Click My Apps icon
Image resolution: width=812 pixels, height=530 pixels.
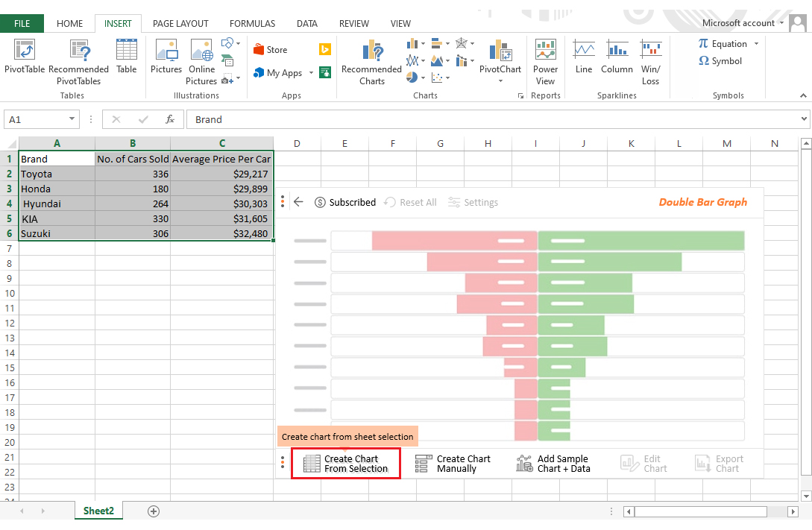[259, 73]
